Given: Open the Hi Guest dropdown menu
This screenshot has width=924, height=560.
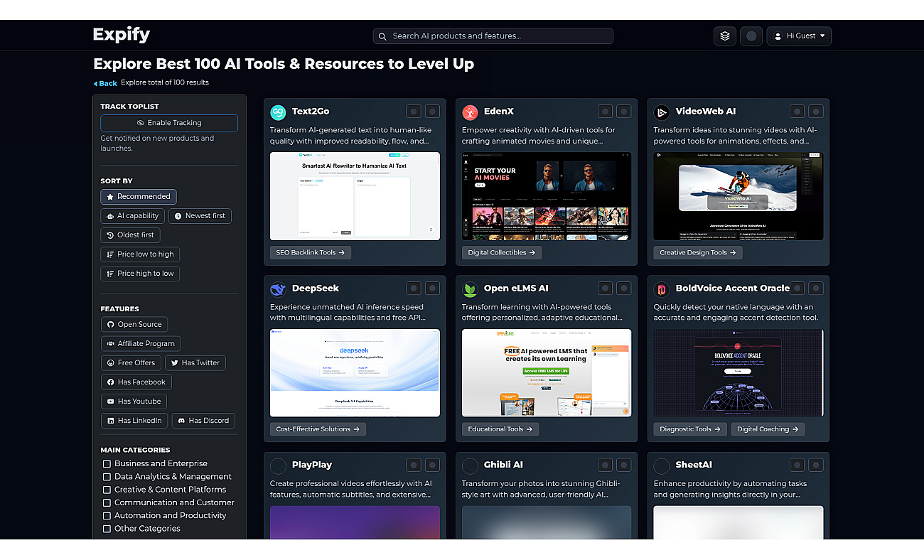Looking at the screenshot, I should click(799, 36).
